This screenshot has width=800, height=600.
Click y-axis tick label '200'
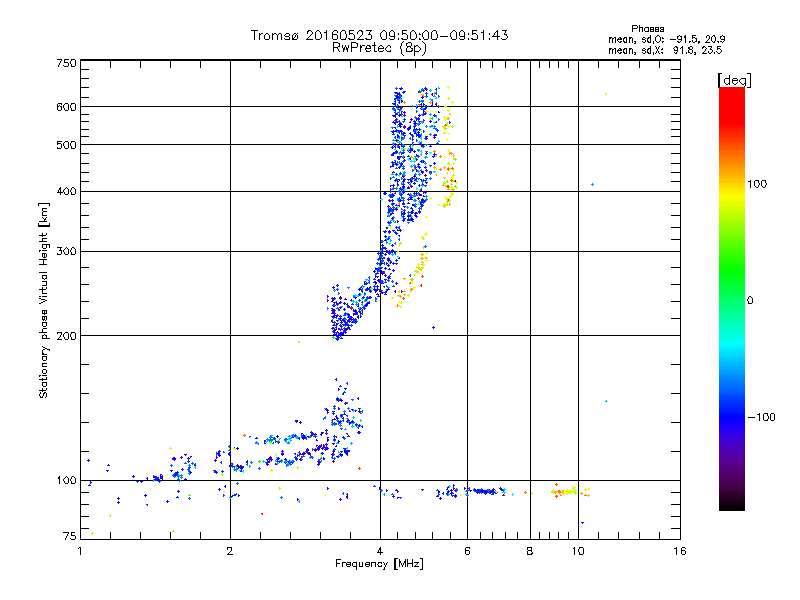pos(67,336)
